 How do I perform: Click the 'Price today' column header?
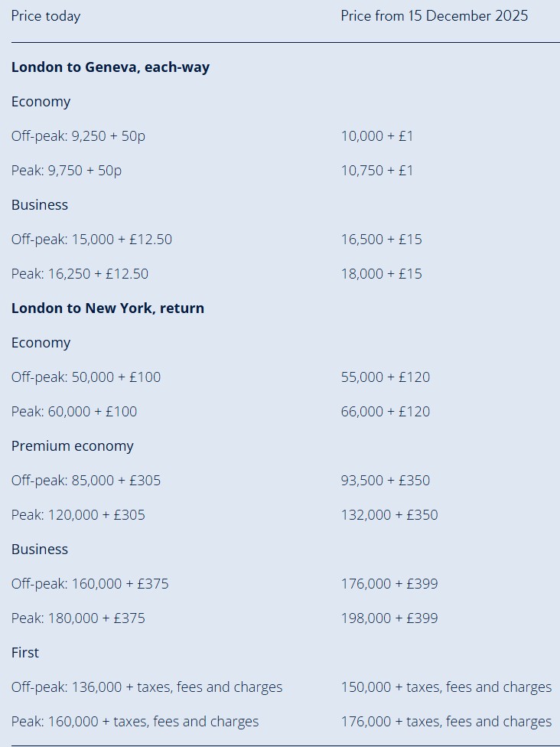[x=46, y=16]
